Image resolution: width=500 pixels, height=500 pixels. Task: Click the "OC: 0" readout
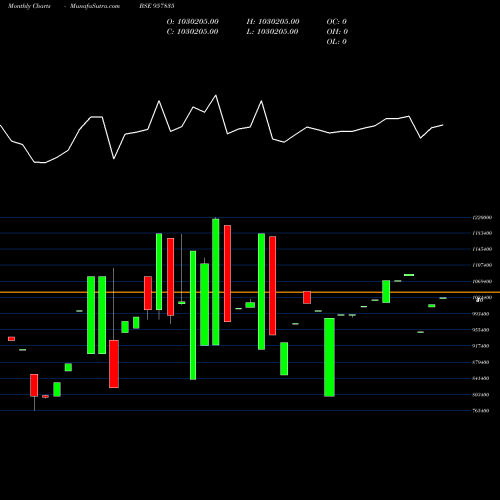tap(337, 22)
